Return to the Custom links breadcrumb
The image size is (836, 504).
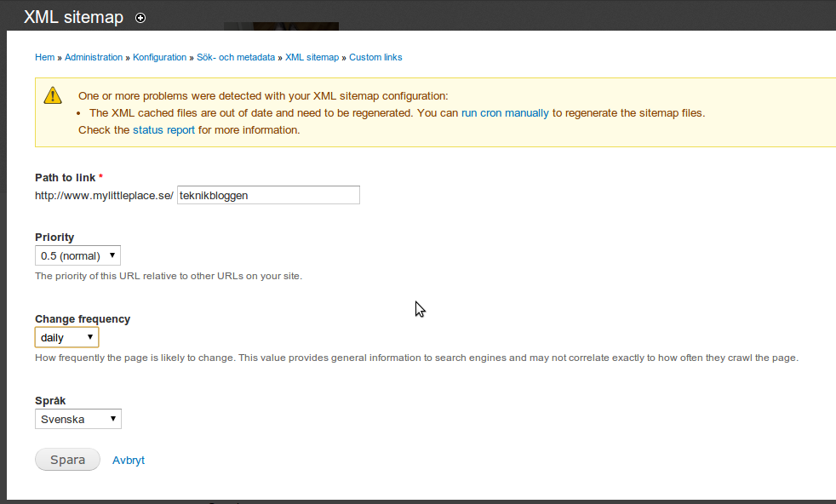click(375, 57)
